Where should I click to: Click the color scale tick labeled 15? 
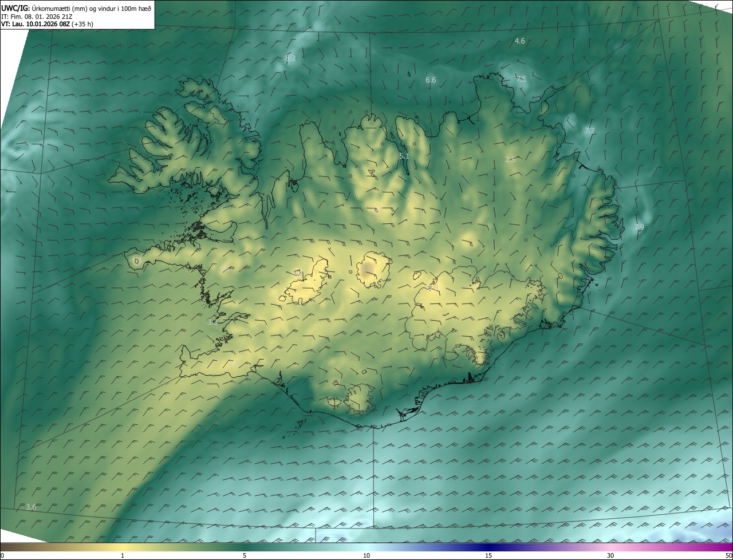(x=488, y=555)
